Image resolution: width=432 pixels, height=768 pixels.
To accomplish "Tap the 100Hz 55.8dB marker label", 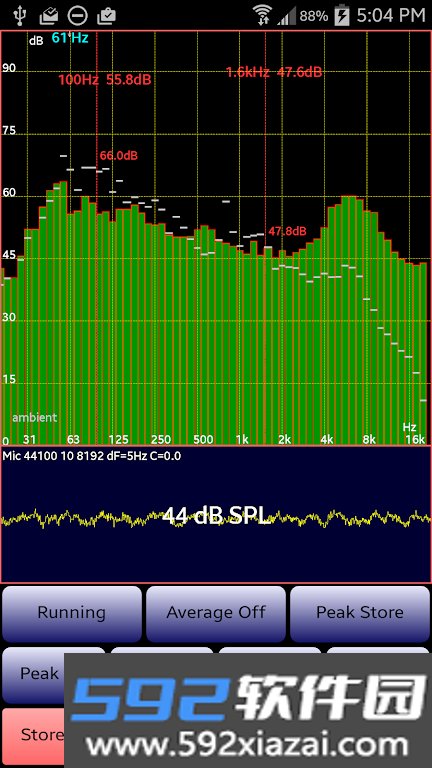I will [105, 80].
